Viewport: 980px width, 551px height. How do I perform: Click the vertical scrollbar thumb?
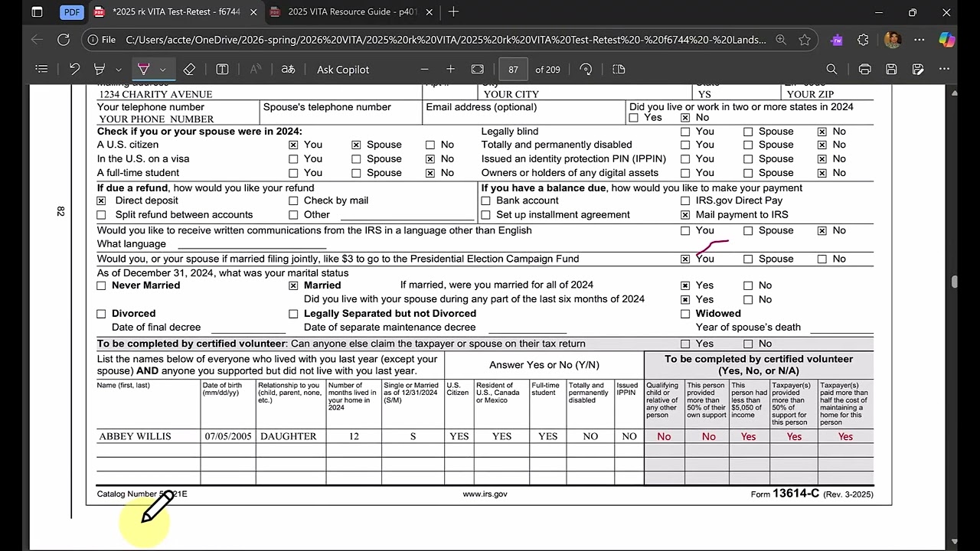tap(954, 282)
